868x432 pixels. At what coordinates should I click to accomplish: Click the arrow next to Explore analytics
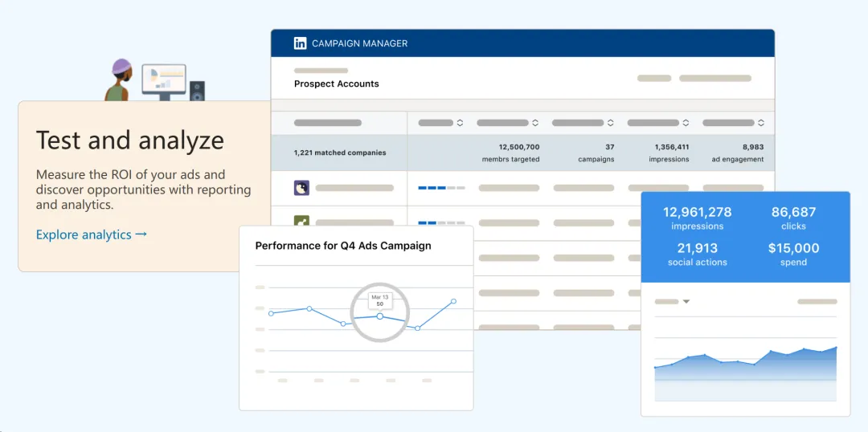point(141,234)
